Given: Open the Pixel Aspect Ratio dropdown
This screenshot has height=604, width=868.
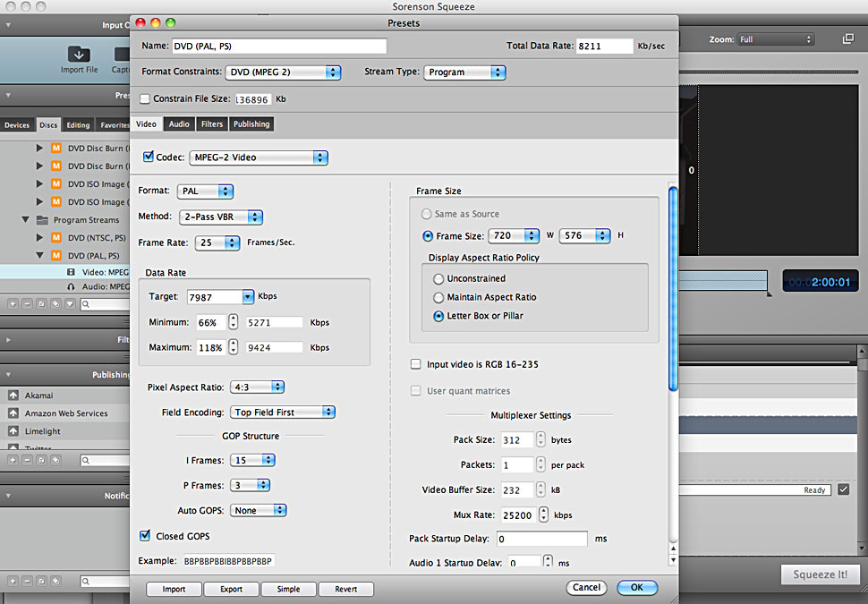Looking at the screenshot, I should pyautogui.click(x=258, y=387).
